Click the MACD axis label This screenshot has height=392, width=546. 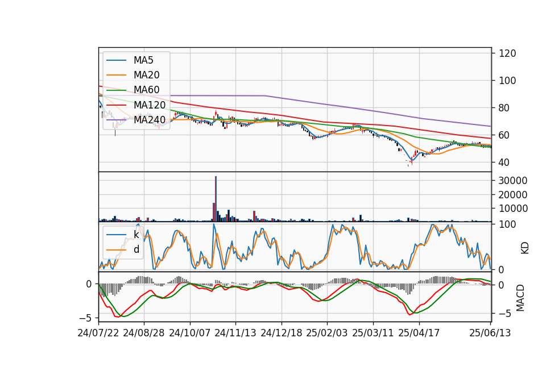pyautogui.click(x=520, y=298)
